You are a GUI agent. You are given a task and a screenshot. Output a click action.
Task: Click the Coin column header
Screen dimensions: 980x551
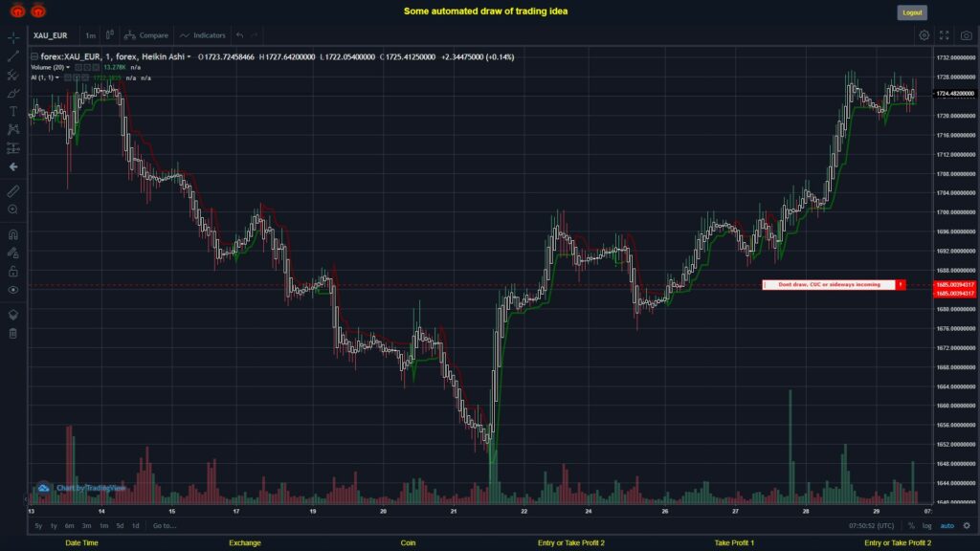(x=408, y=543)
